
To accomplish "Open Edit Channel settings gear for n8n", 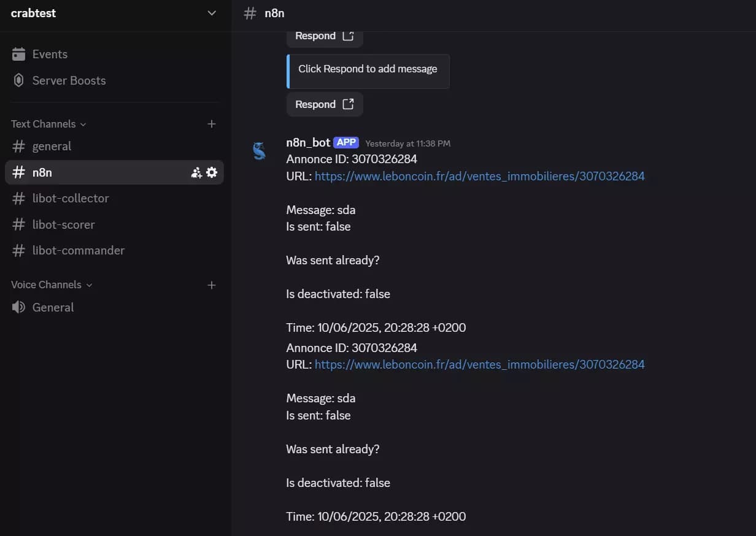I will click(212, 172).
